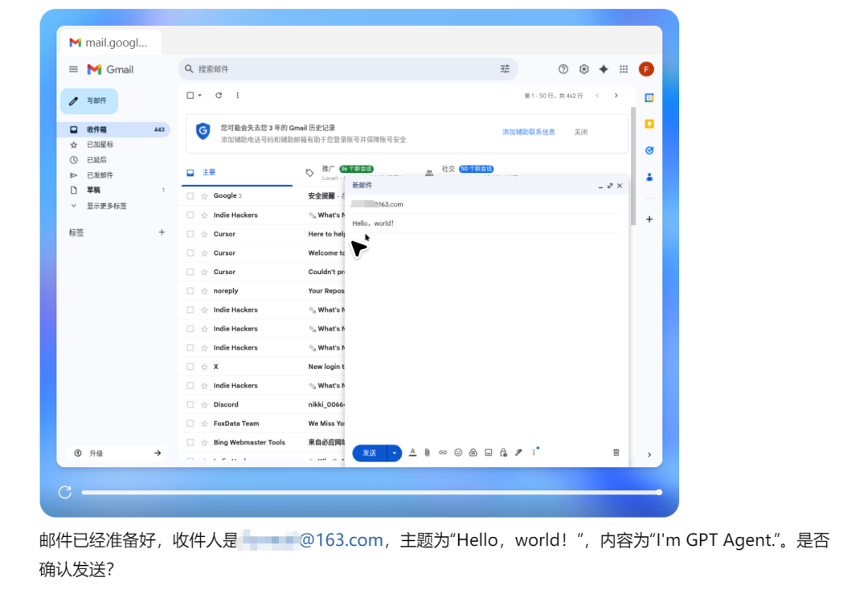Star the Google email
Image resolution: width=868 pixels, height=590 pixels.
(204, 196)
